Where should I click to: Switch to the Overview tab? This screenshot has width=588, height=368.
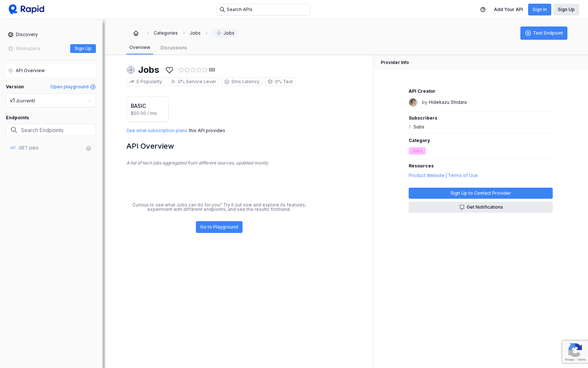pos(140,47)
